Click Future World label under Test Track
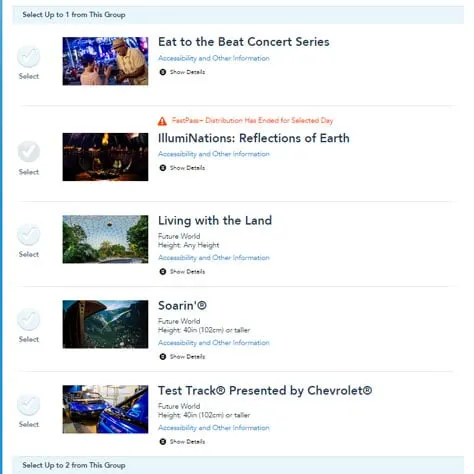 coord(179,406)
